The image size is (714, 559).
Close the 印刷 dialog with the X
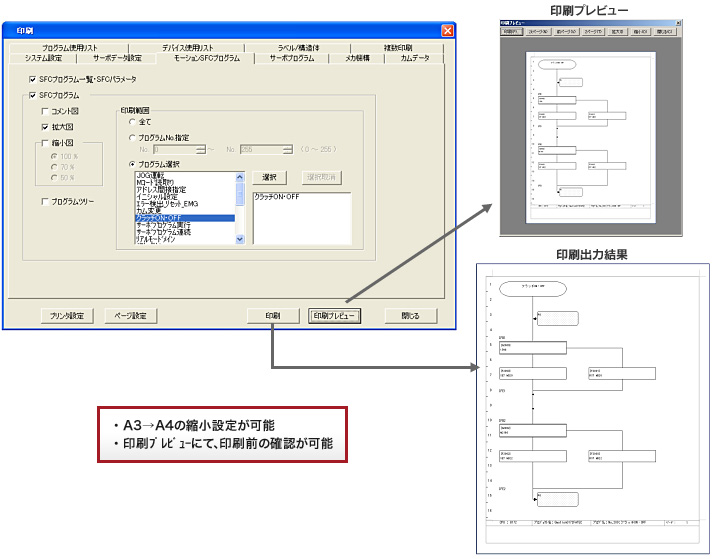tap(447, 30)
